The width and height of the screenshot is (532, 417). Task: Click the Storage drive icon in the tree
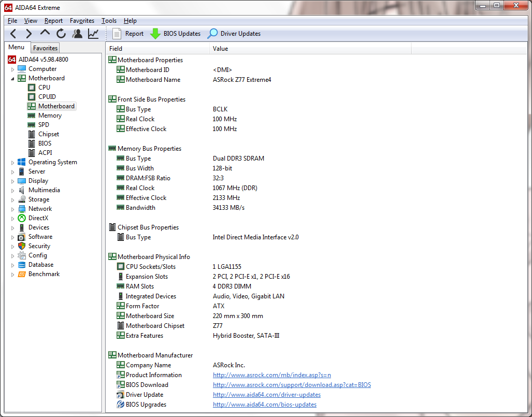(x=22, y=199)
